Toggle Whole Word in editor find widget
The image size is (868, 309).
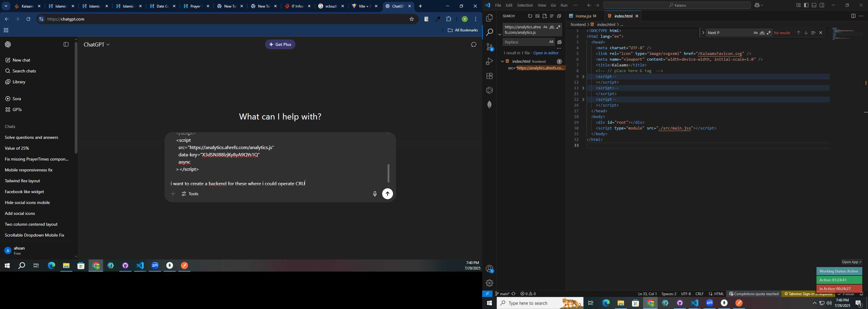pyautogui.click(x=762, y=33)
